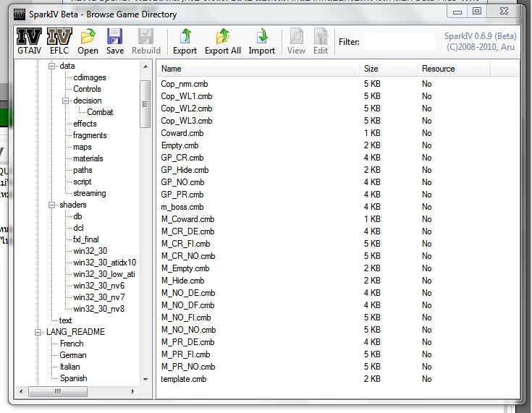Screen dimensions: 532x413
Task: Select the Combat folder in tree
Action: [x=100, y=112]
